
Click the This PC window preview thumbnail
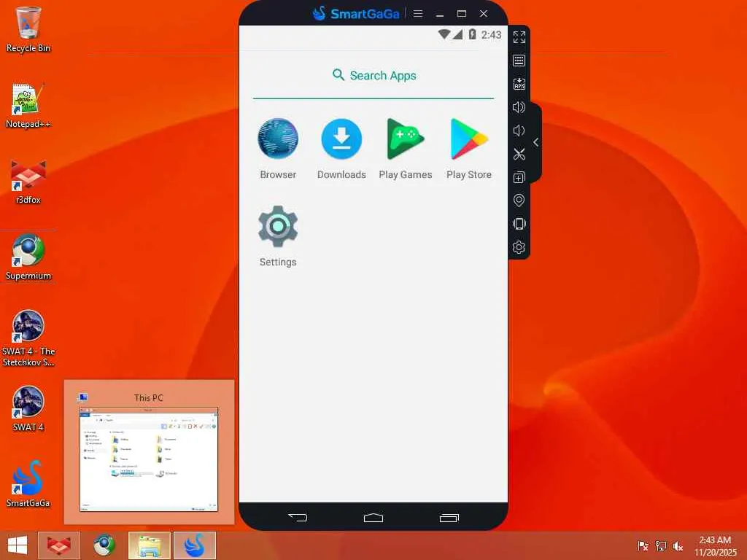click(x=149, y=459)
